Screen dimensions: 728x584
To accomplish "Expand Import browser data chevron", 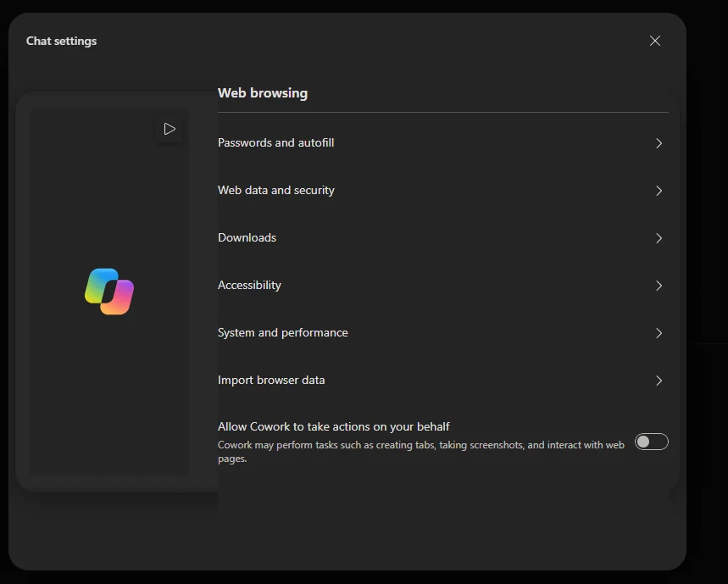I will (x=659, y=381).
